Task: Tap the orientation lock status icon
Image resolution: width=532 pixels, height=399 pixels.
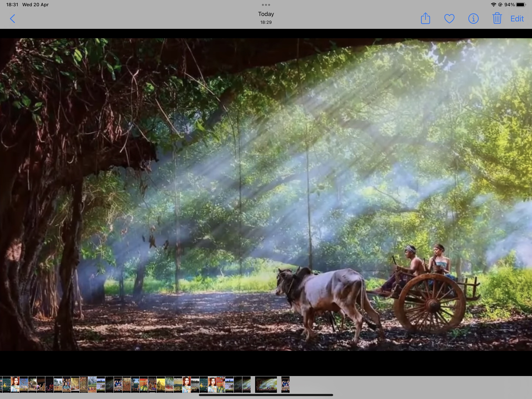Action: click(500, 4)
